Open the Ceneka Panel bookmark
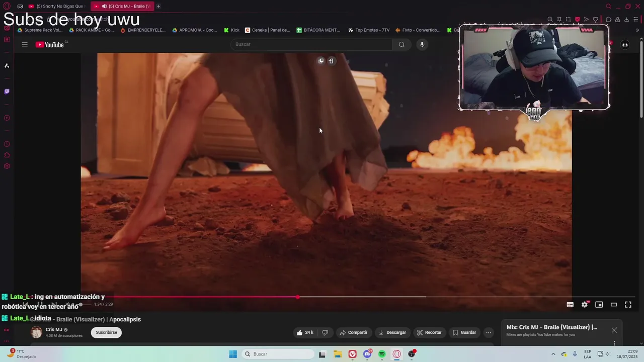Image resolution: width=644 pixels, height=362 pixels. click(267, 30)
